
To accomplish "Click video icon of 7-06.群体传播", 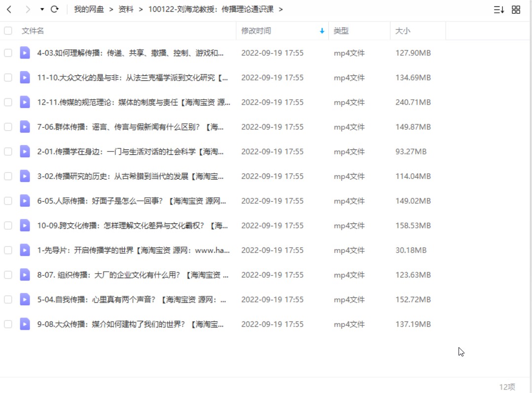I will coord(25,127).
